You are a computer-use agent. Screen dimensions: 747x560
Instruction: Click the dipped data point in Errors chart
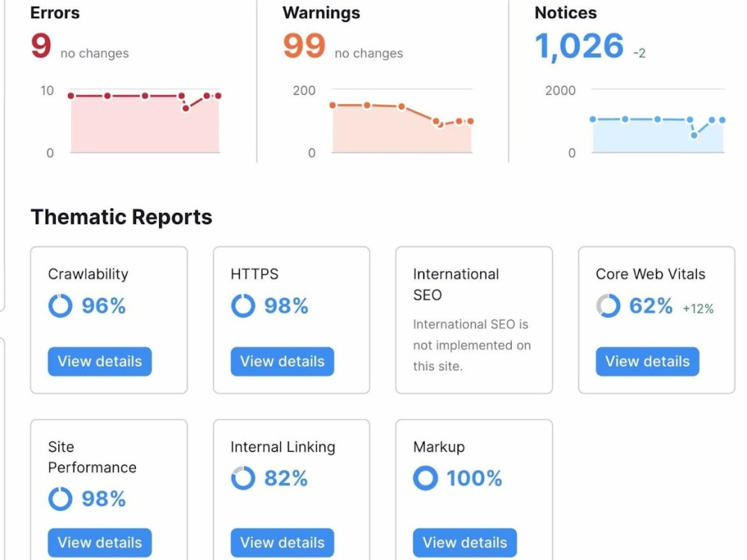(186, 108)
